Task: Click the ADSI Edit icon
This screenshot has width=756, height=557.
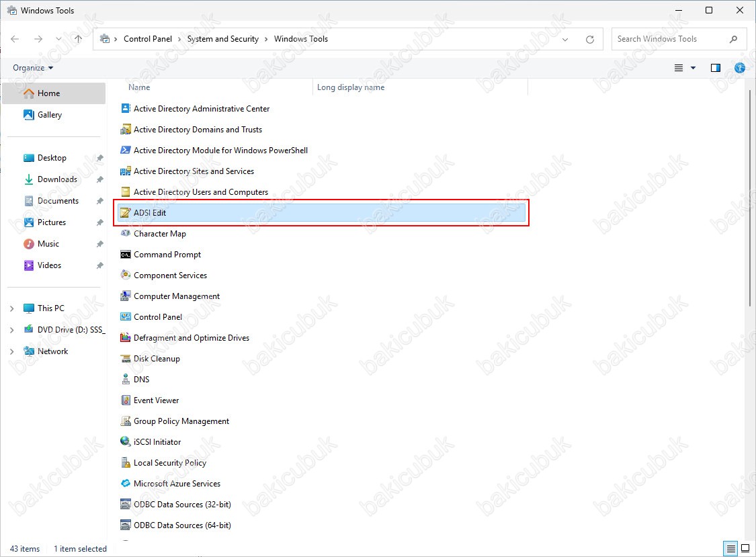Action: [126, 213]
